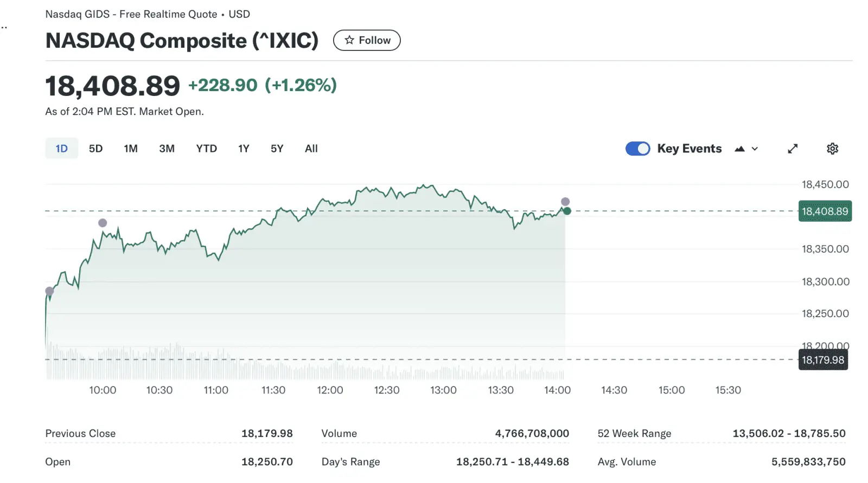Click the mountain chart type icon
The width and height of the screenshot is (868, 483).
pos(739,149)
